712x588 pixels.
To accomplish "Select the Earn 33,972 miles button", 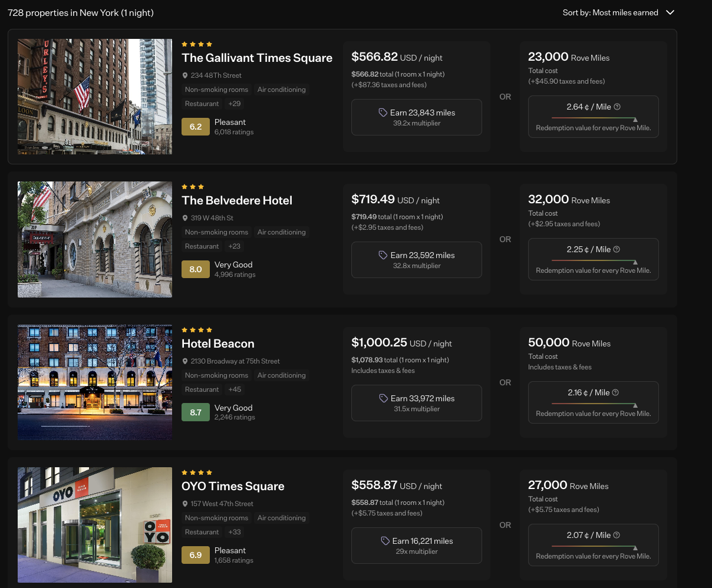I will tap(416, 403).
